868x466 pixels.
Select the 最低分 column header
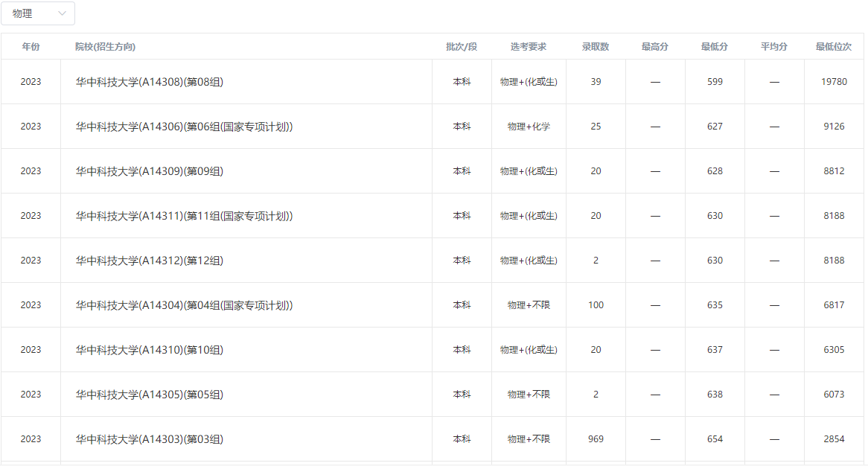715,47
